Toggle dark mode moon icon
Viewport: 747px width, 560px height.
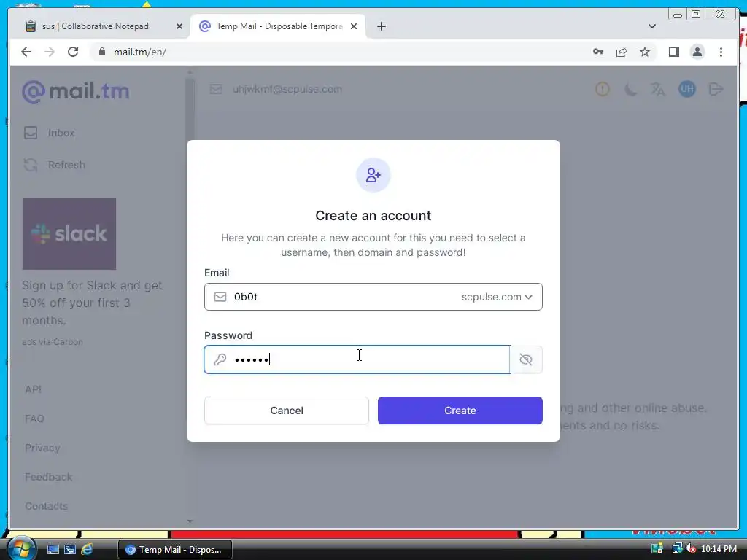pos(630,89)
